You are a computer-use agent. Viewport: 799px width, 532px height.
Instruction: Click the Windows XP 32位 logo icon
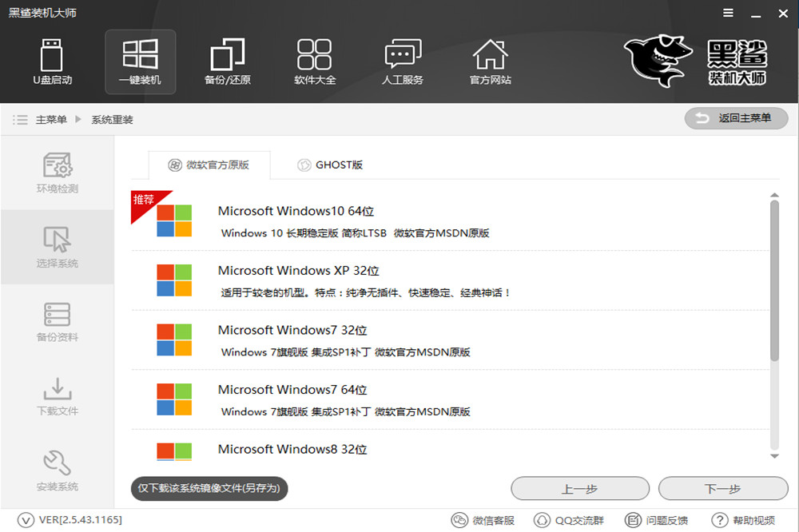(174, 280)
